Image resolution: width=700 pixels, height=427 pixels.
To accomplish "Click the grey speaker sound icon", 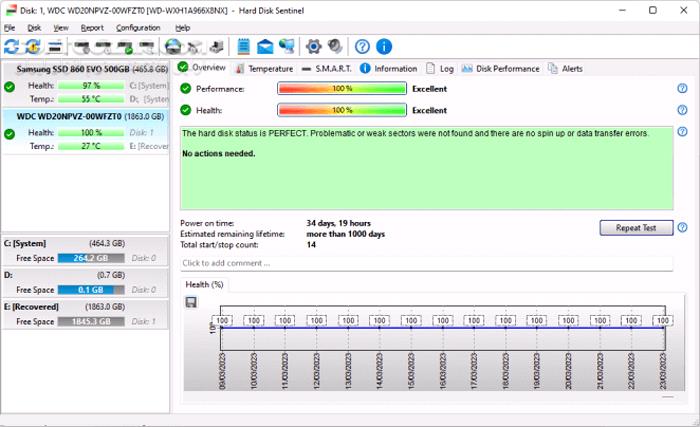I will pos(335,46).
